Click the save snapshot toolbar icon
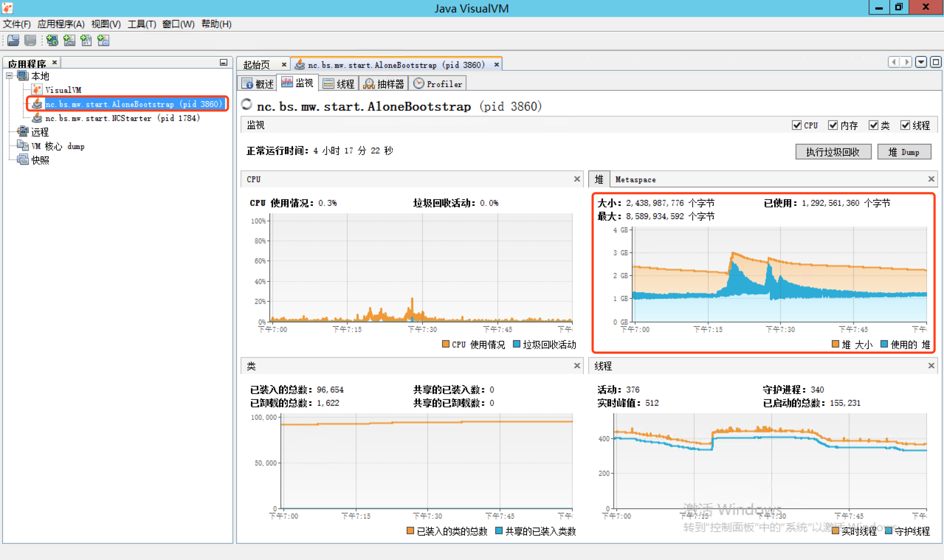This screenshot has height=560, width=944. pos(30,40)
